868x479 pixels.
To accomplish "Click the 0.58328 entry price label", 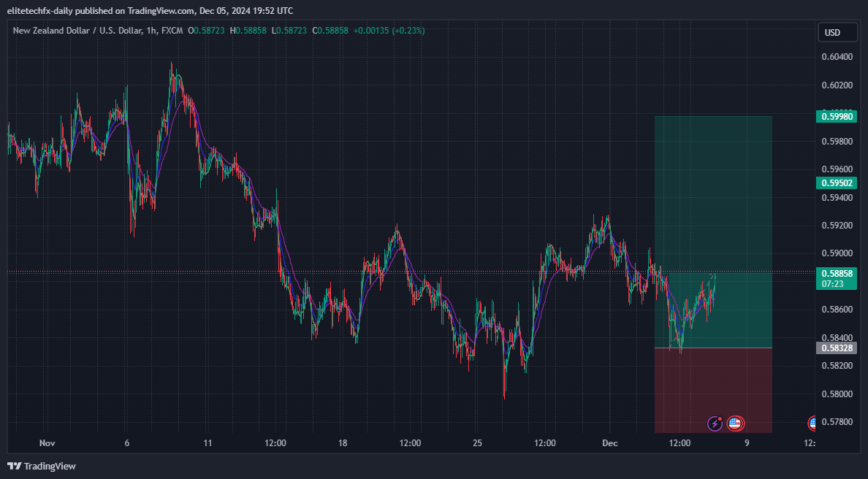I will (837, 348).
